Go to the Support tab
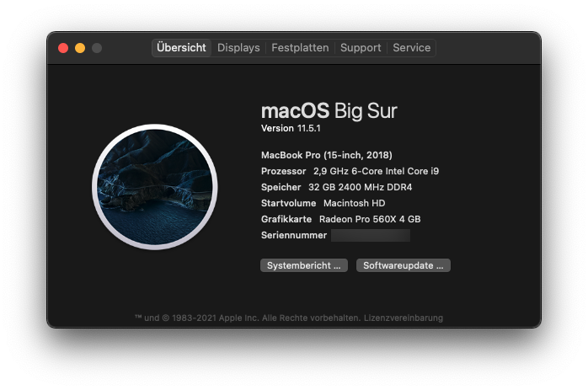588x390 pixels. (x=361, y=48)
